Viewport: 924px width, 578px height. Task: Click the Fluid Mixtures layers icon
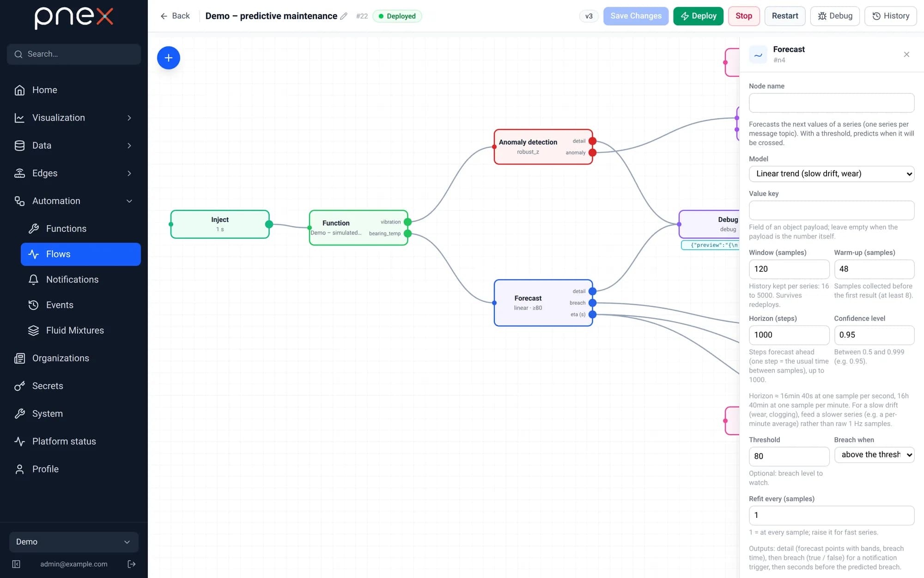[x=33, y=331]
